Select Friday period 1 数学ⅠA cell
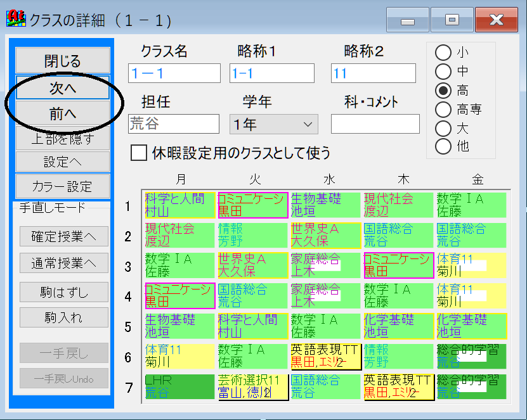527x420 pixels. [x=472, y=205]
